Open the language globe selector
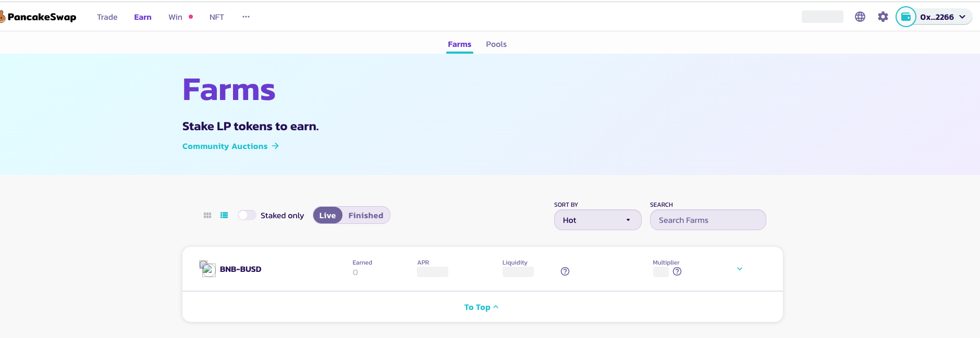Screen dimensions: 980x338 pyautogui.click(x=860, y=17)
